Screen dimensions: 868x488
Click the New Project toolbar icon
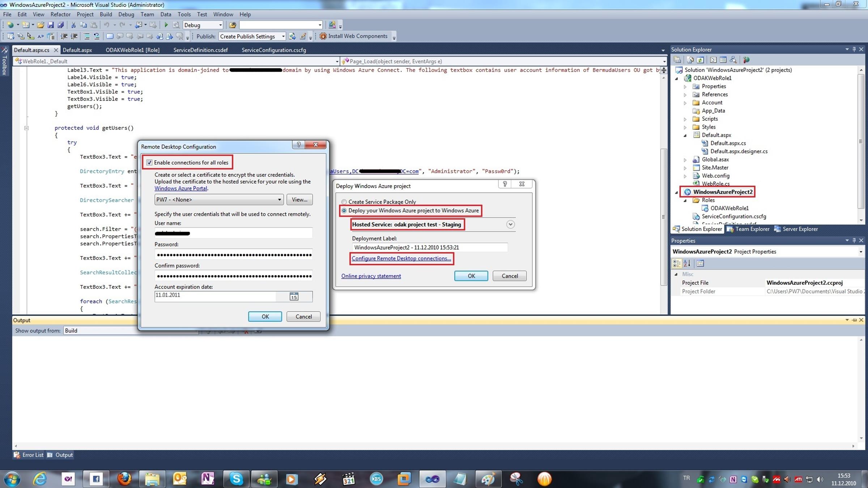(10, 25)
